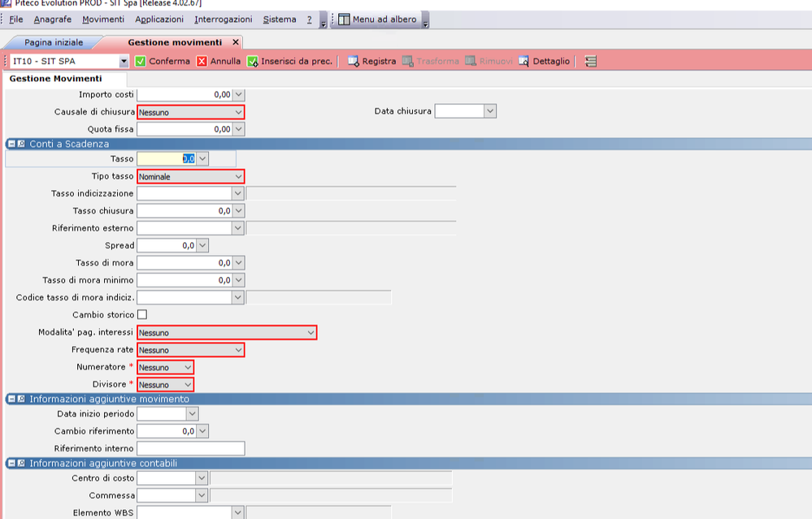Image resolution: width=812 pixels, height=519 pixels.
Task: Click the Spread input field
Action: point(167,246)
